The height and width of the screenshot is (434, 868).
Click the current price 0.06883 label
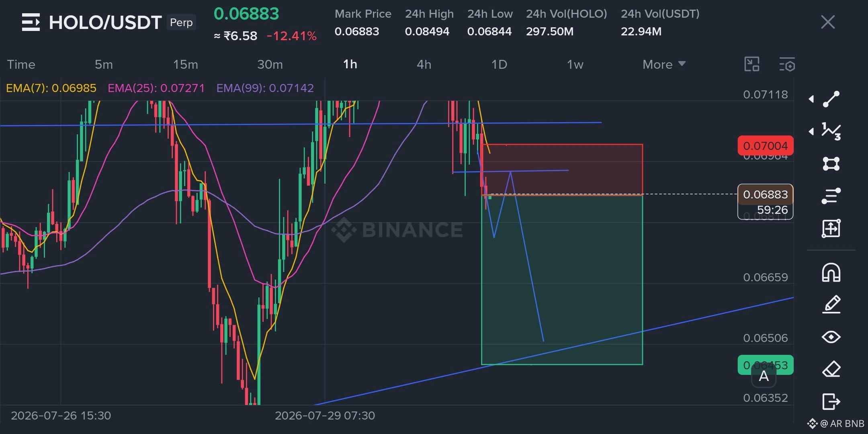766,194
